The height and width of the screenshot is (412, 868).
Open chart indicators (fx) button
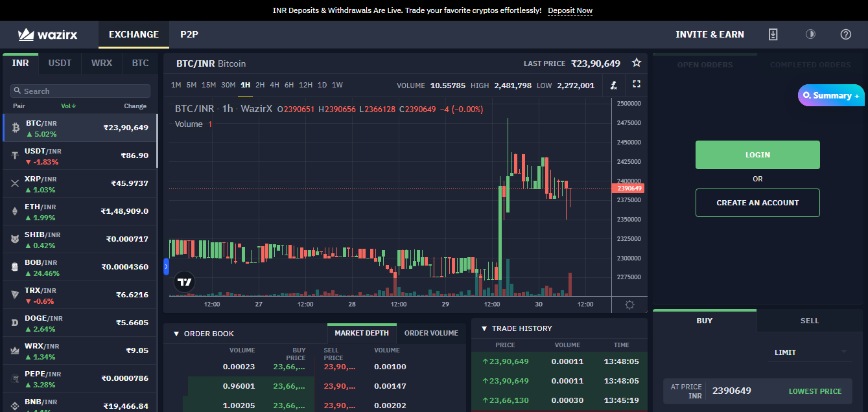(613, 85)
